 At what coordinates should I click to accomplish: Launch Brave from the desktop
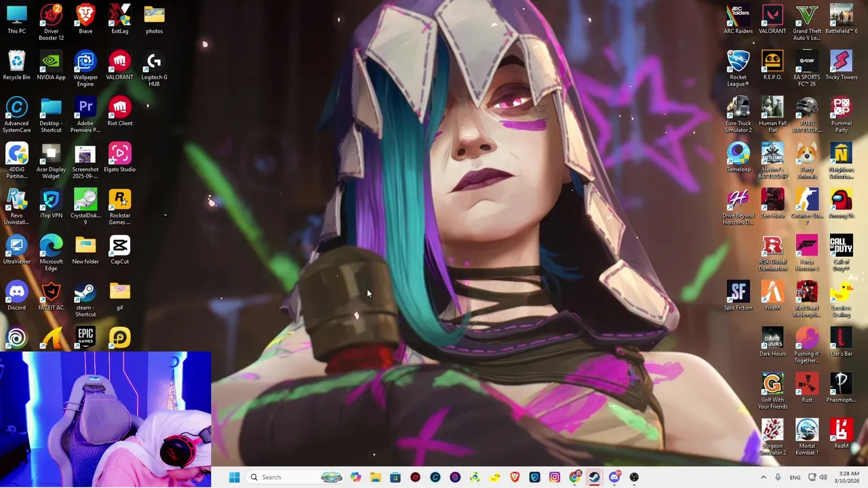pos(85,20)
